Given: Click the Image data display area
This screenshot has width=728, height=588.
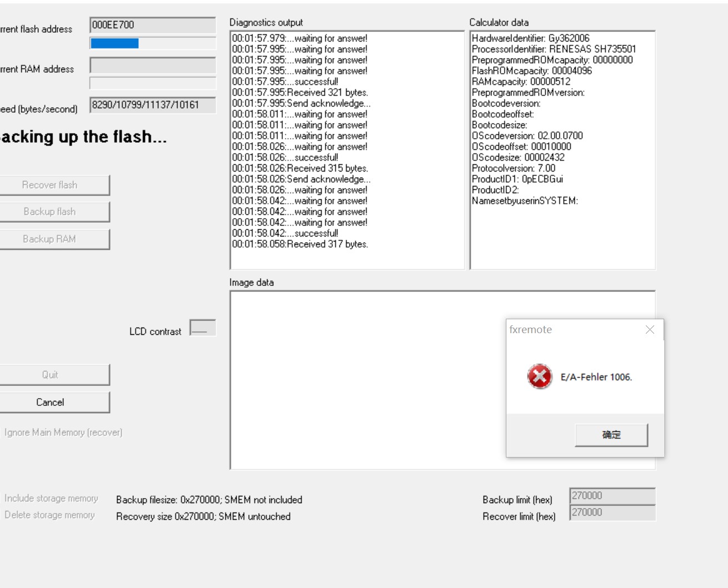Looking at the screenshot, I should pos(443,380).
